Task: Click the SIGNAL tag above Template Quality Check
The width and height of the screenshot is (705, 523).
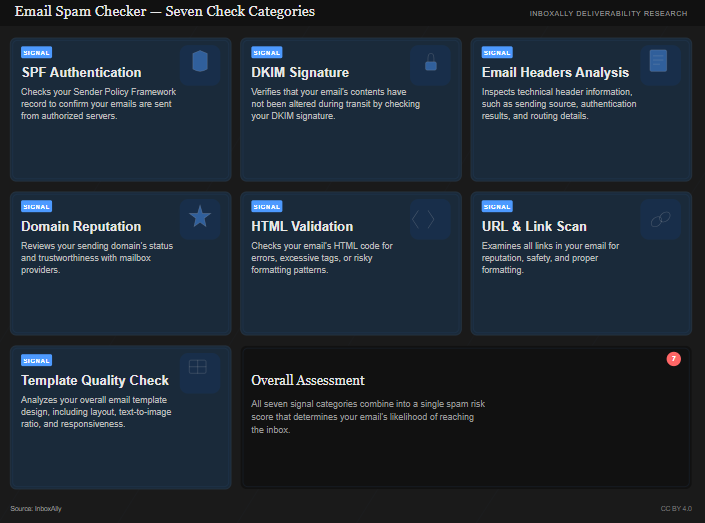Action: pyautogui.click(x=36, y=361)
